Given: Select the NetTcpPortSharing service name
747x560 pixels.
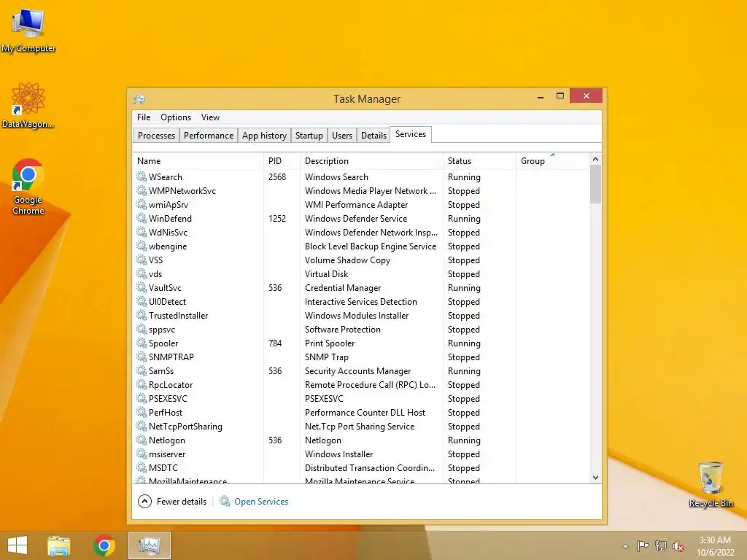Looking at the screenshot, I should [x=185, y=426].
